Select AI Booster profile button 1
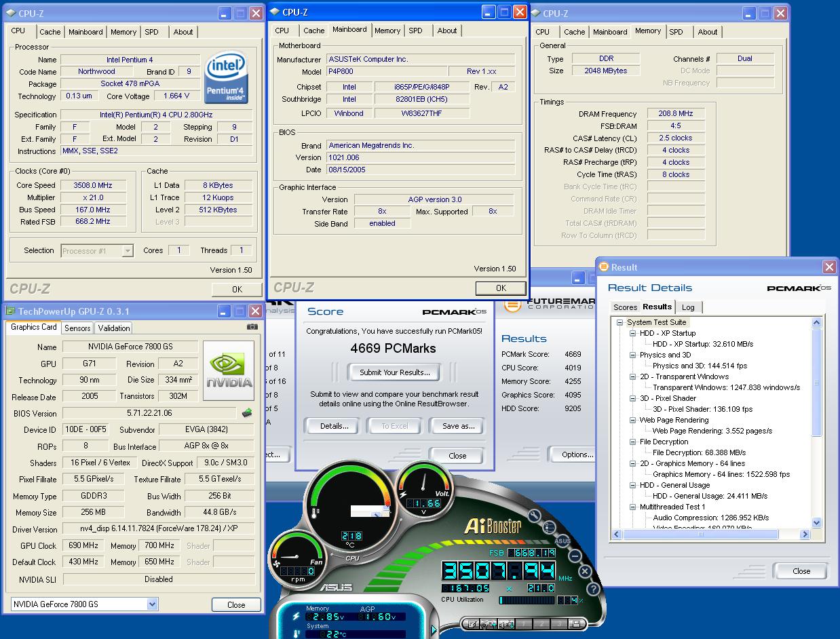 (x=524, y=624)
